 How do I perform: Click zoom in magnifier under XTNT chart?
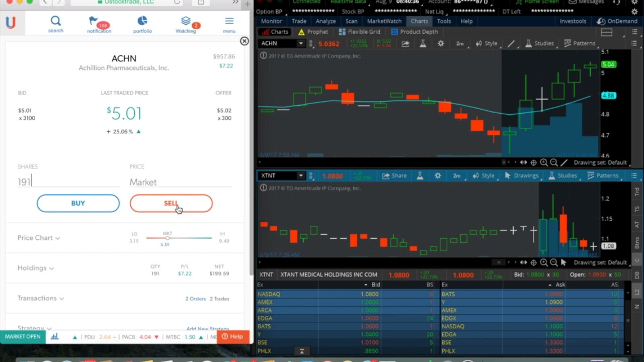point(544,262)
